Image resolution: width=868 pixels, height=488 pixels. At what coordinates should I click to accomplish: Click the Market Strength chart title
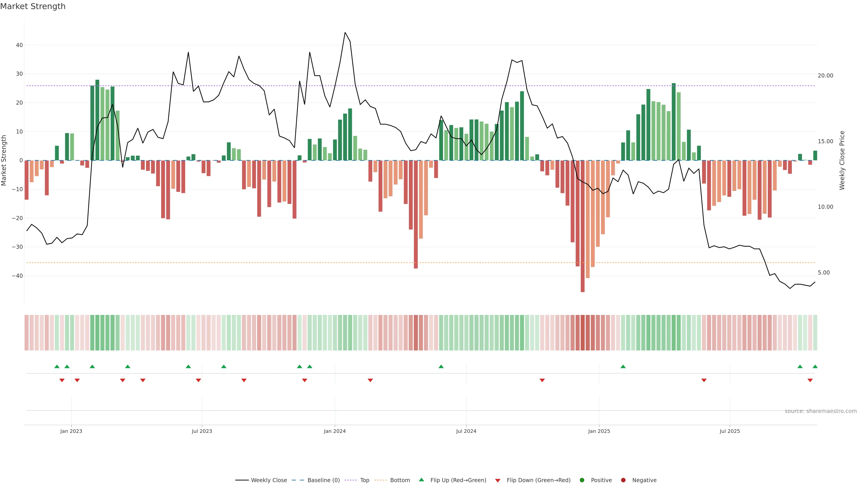point(33,6)
